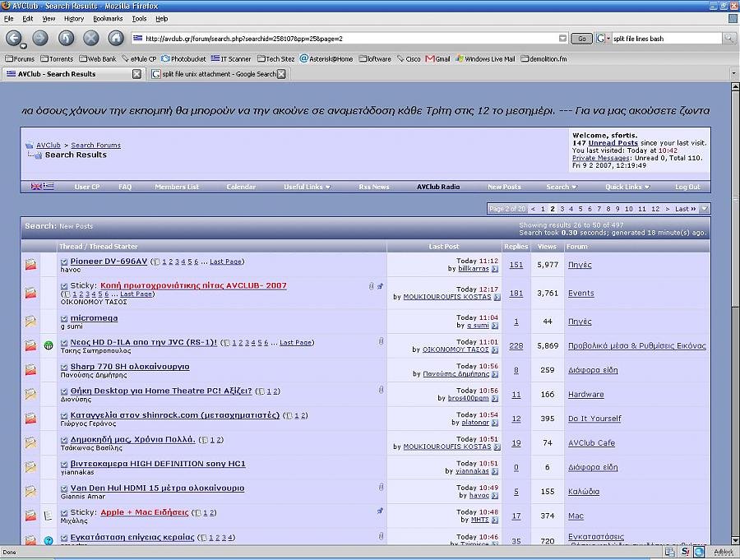The image size is (740, 560).
Task: Open the search engine selector dropdown
Action: (604, 39)
